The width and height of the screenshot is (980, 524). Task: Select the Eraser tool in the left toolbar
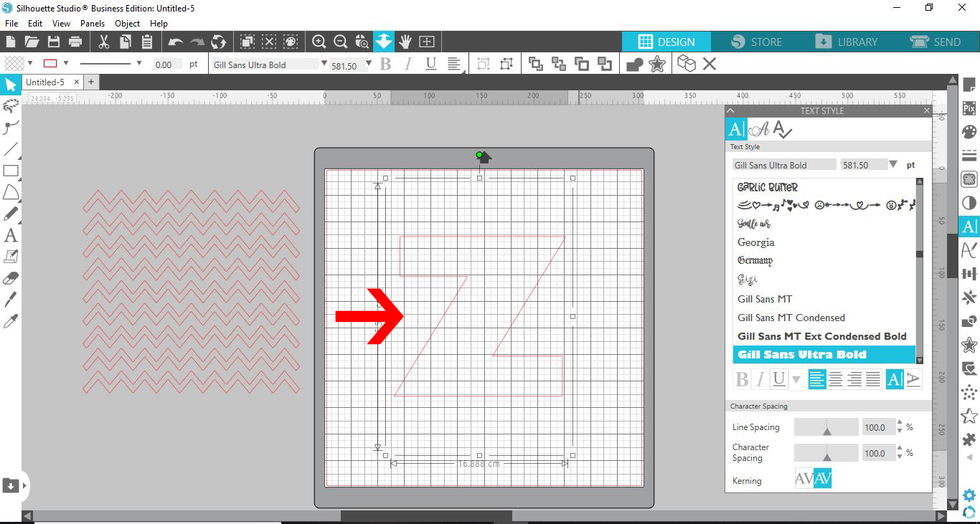[10, 278]
